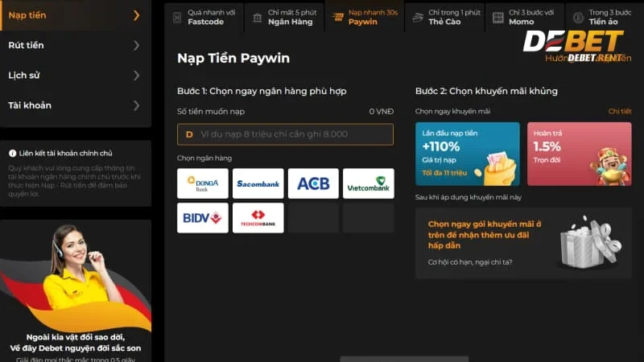Open the Tài khoản sidebar menu
644x362 pixels.
(x=76, y=105)
